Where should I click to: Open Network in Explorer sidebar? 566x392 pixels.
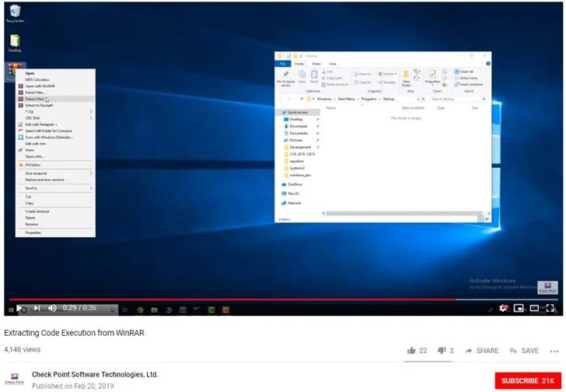click(292, 203)
